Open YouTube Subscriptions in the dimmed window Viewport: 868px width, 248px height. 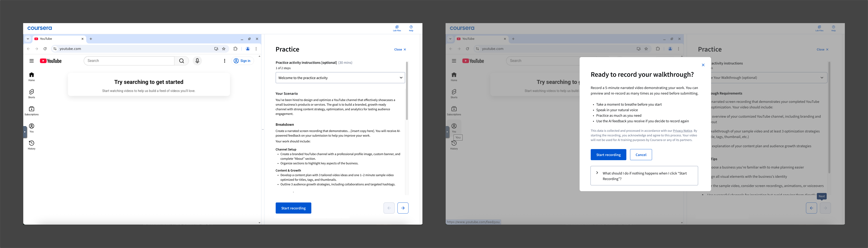[454, 111]
